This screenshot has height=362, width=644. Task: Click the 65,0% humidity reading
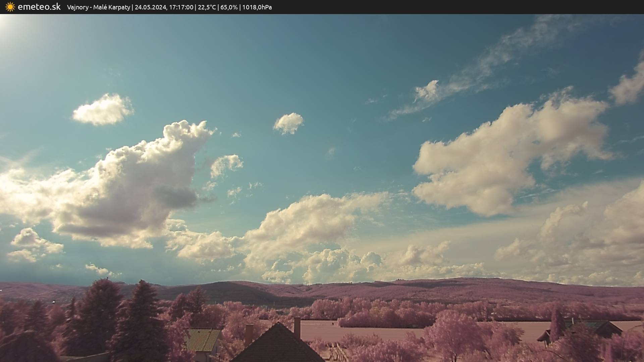click(229, 7)
